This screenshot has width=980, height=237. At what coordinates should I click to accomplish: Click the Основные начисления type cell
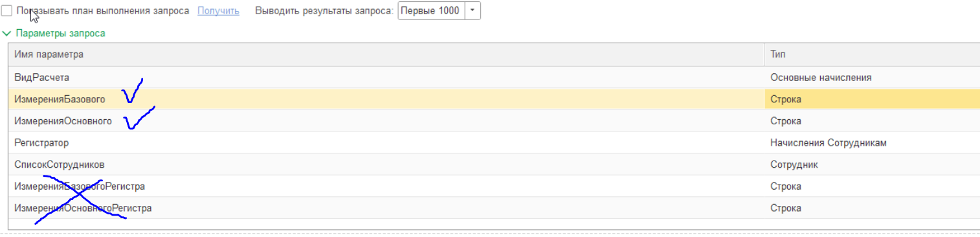point(872,77)
